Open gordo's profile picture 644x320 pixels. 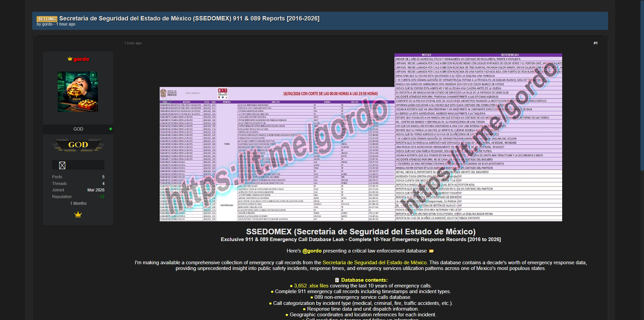click(78, 92)
